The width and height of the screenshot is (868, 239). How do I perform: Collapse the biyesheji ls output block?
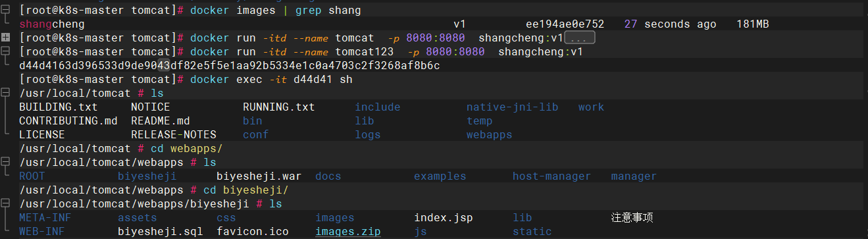[5, 203]
